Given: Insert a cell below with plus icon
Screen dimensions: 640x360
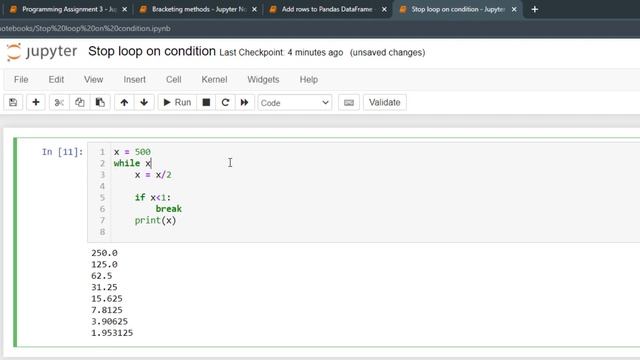Looking at the screenshot, I should (36, 102).
